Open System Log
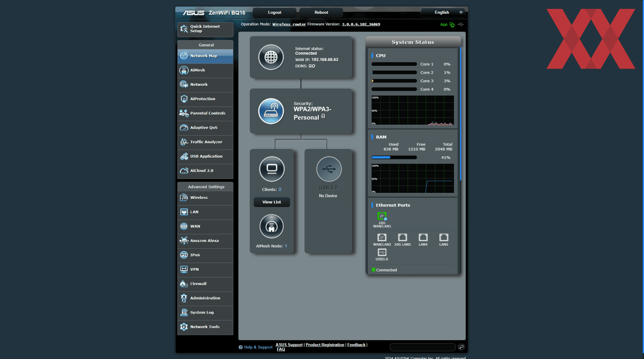Screen dimensions: 644x359 (x=205, y=313)
